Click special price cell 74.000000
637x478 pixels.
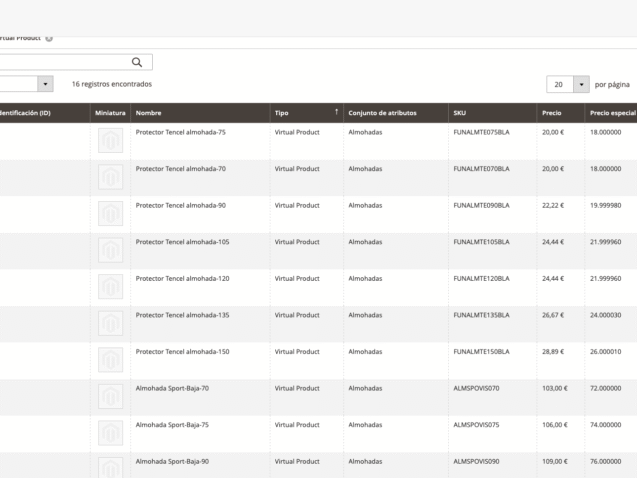click(605, 425)
